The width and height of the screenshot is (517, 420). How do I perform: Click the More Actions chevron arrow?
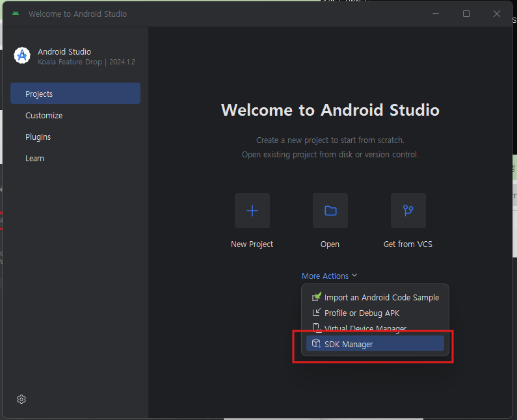pyautogui.click(x=354, y=275)
